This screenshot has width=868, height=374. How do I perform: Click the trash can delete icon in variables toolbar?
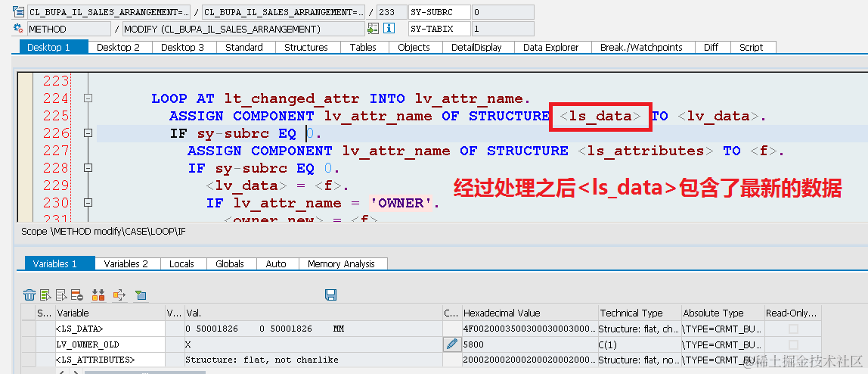click(29, 295)
